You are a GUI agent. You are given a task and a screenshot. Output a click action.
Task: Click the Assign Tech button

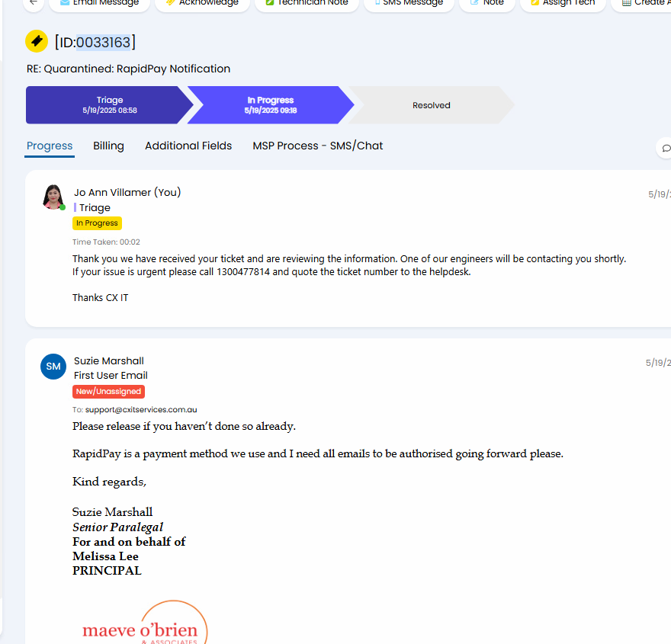pyautogui.click(x=563, y=2)
